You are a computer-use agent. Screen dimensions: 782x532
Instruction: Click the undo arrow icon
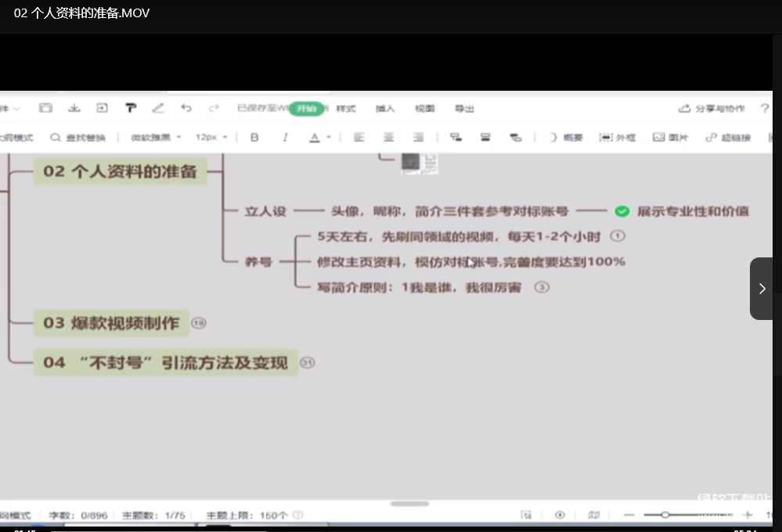click(x=186, y=108)
